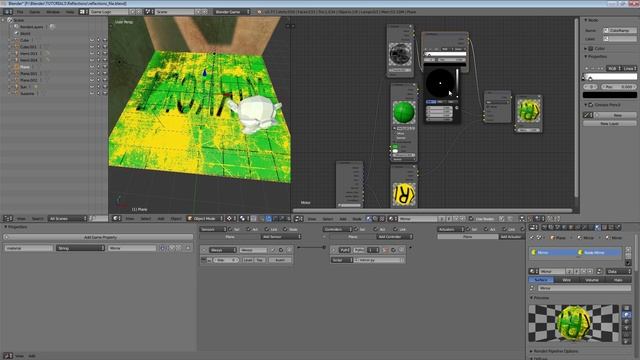Open the Object Mode dropdown
The image size is (640, 360).
tap(205, 219)
